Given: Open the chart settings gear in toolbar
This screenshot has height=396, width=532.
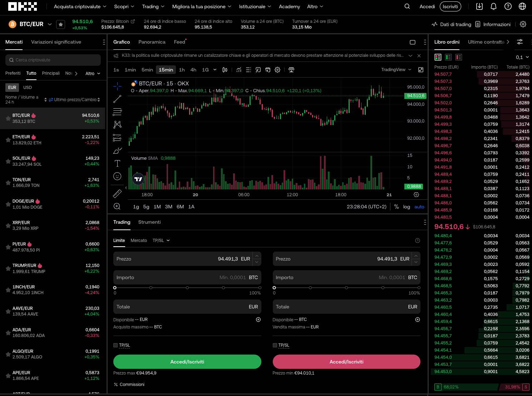Looking at the screenshot, I should [277, 70].
